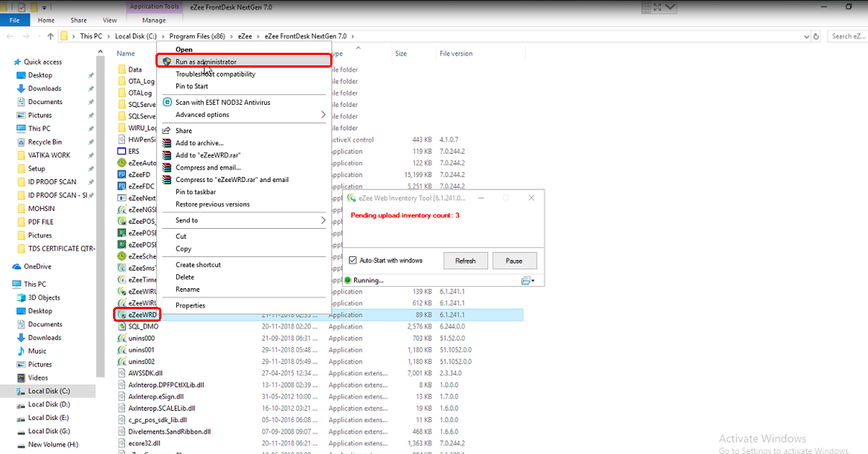Image resolution: width=868 pixels, height=454 pixels.
Task: Toggle Auto-Start with windows checkbox
Action: point(353,261)
